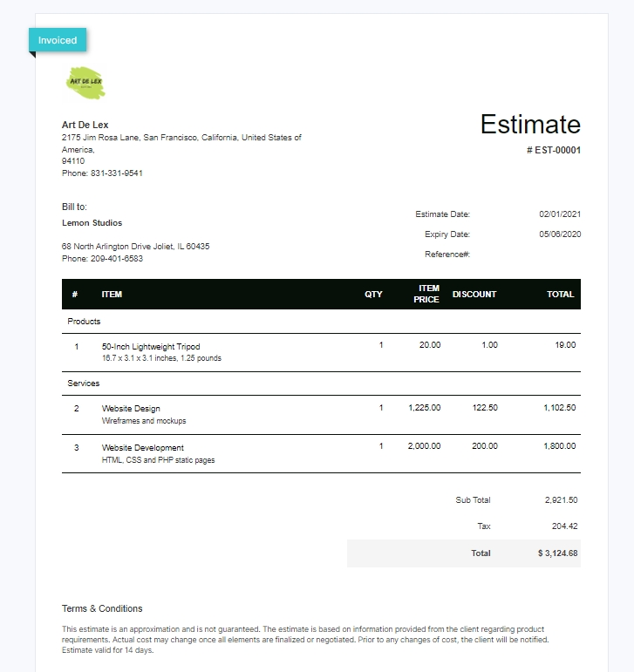The height and width of the screenshot is (672, 634).
Task: Click the total amount $ 3,124.68
Action: click(x=558, y=553)
